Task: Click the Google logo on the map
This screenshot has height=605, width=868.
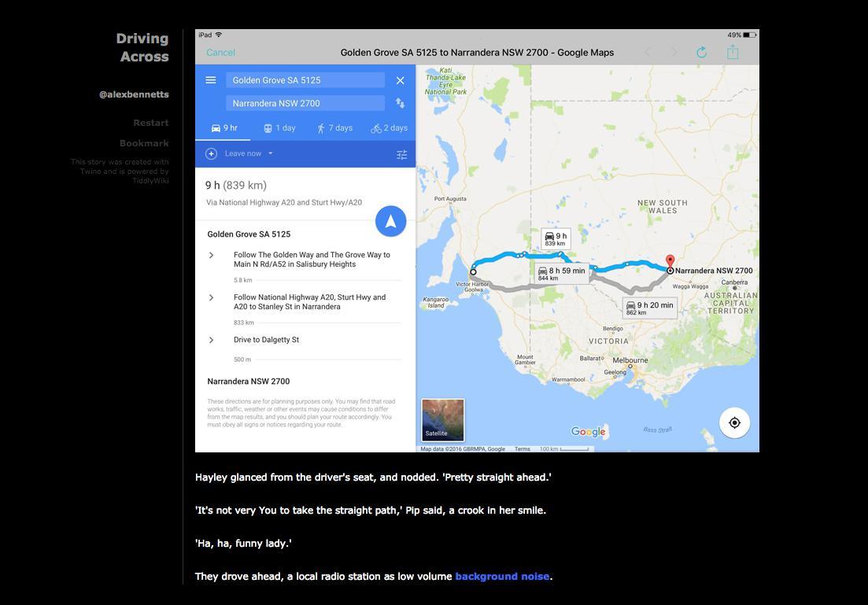Action: (x=588, y=432)
